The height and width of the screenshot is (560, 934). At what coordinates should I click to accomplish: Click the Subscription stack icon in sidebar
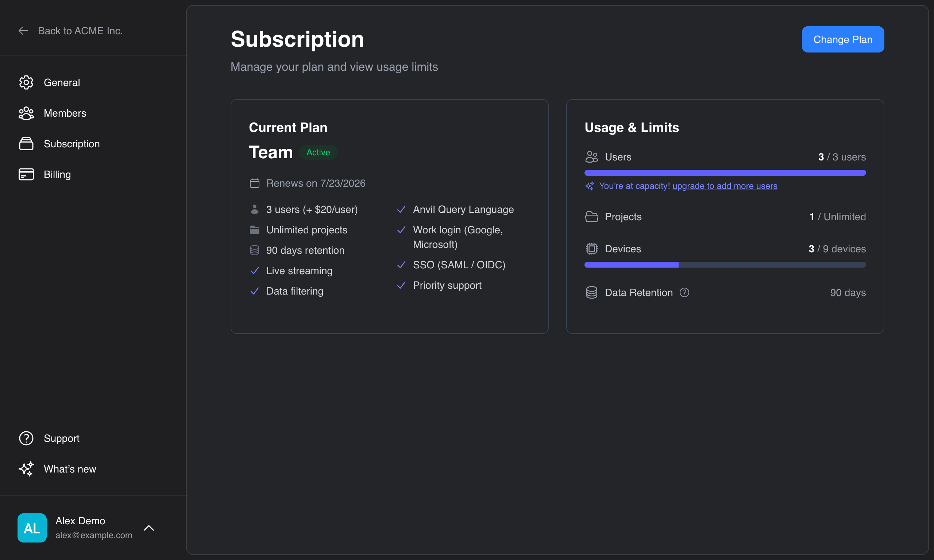tap(26, 144)
